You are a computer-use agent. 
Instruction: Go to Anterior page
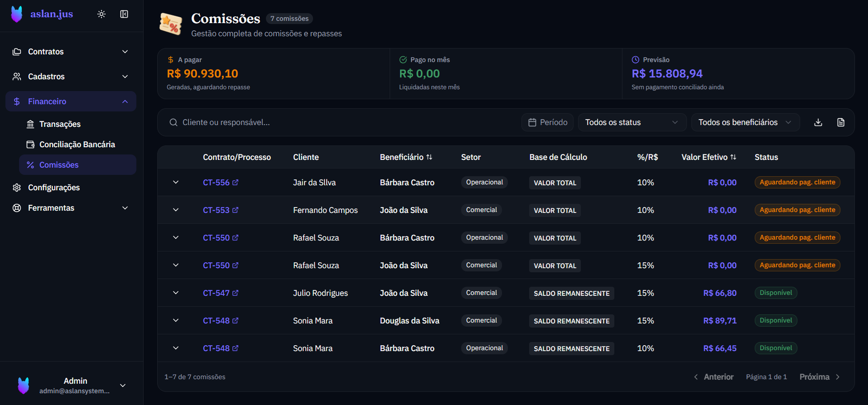click(x=714, y=377)
